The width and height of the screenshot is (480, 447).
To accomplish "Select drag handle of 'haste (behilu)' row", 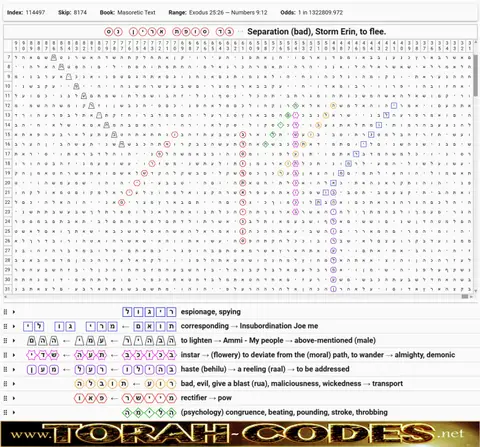I will click(5, 369).
